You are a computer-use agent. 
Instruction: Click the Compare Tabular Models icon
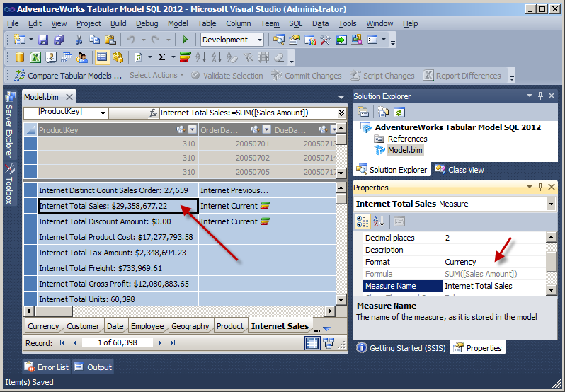(20, 75)
